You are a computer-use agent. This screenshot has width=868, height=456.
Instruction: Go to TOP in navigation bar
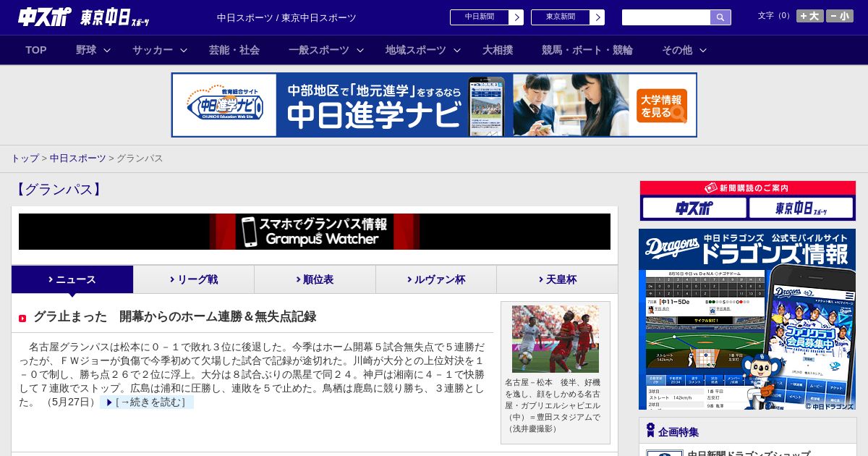coord(36,50)
